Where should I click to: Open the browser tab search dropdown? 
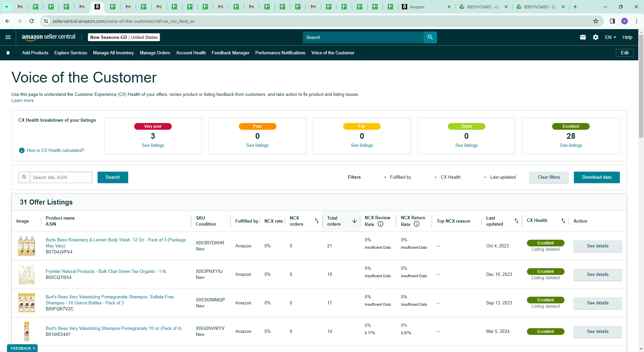coord(6,7)
